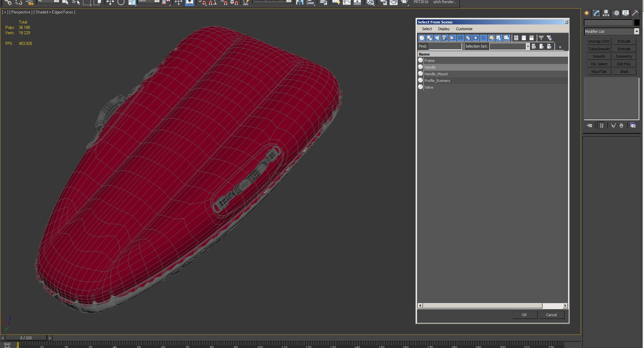The height and width of the screenshot is (348, 644).
Task: Open the Selection Set dropdown arrow
Action: 528,46
